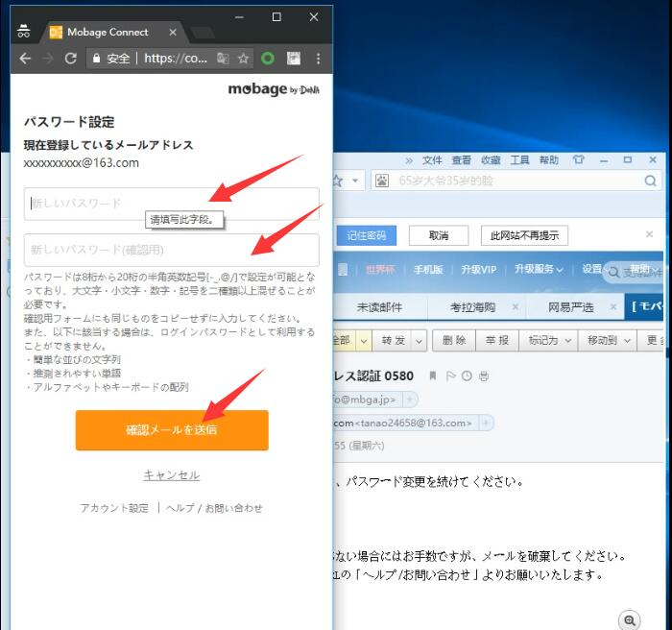This screenshot has height=630, width=672.
Task: Close the Mobage Connect tab
Action: click(x=173, y=32)
